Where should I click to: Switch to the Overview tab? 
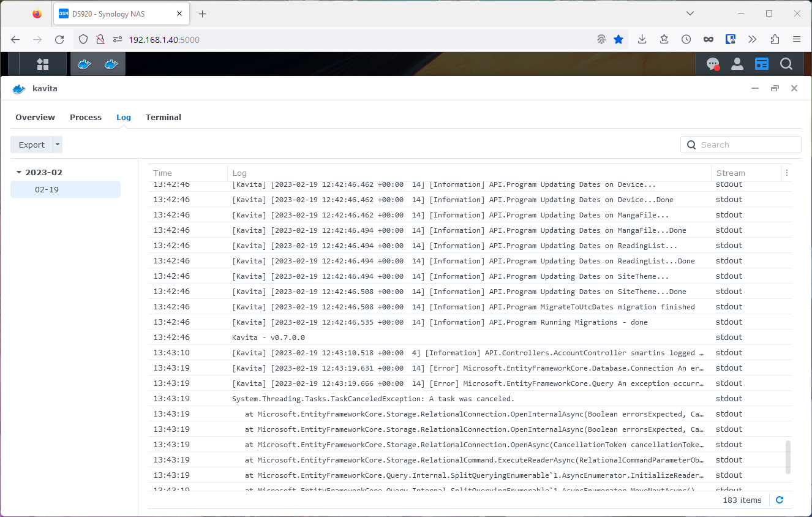click(x=35, y=117)
